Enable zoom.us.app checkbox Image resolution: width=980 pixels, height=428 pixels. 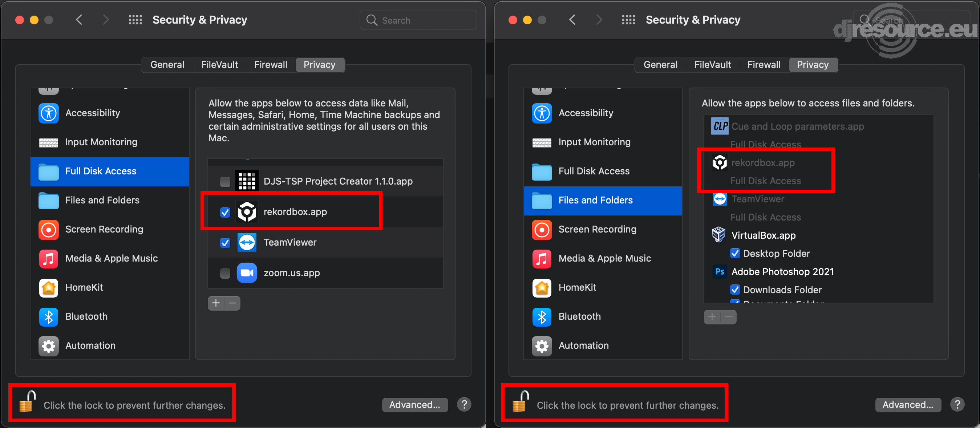click(x=225, y=273)
